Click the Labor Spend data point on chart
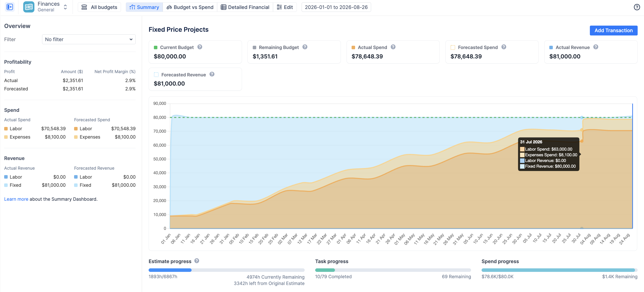 582,141
